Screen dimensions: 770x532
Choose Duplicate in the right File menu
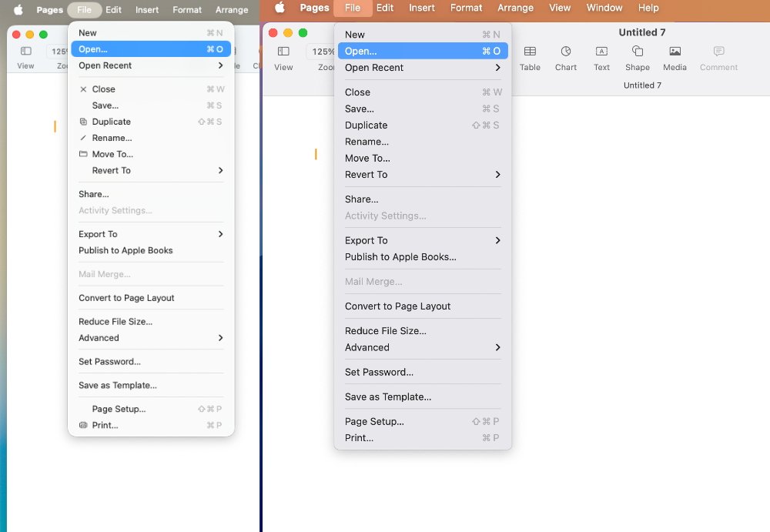pos(423,125)
